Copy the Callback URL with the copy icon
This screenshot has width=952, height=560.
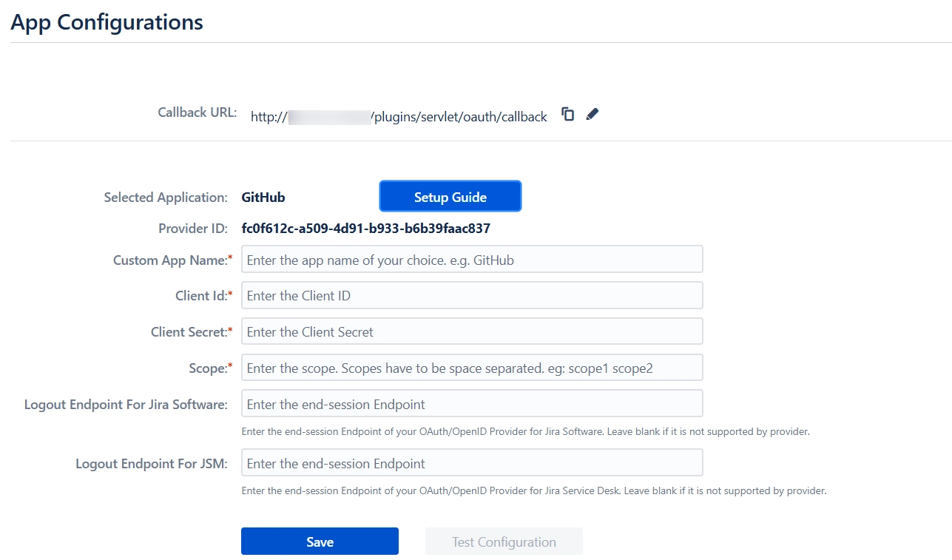567,114
